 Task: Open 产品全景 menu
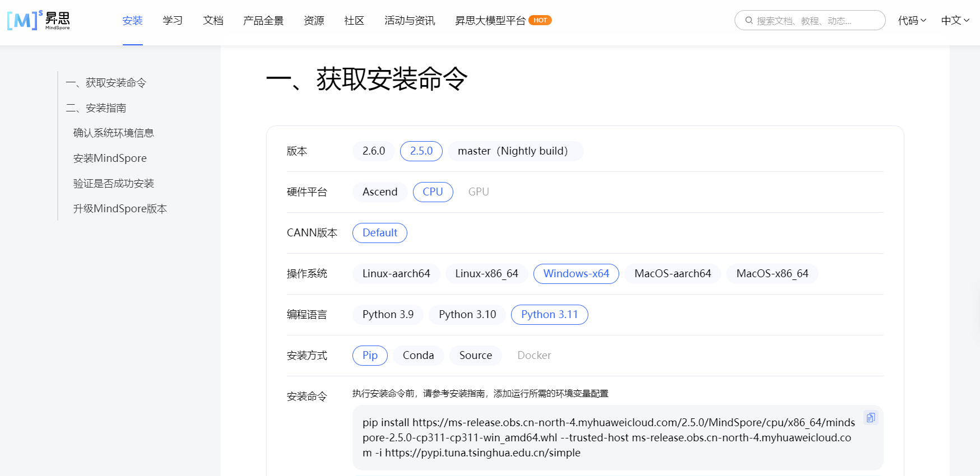click(263, 21)
